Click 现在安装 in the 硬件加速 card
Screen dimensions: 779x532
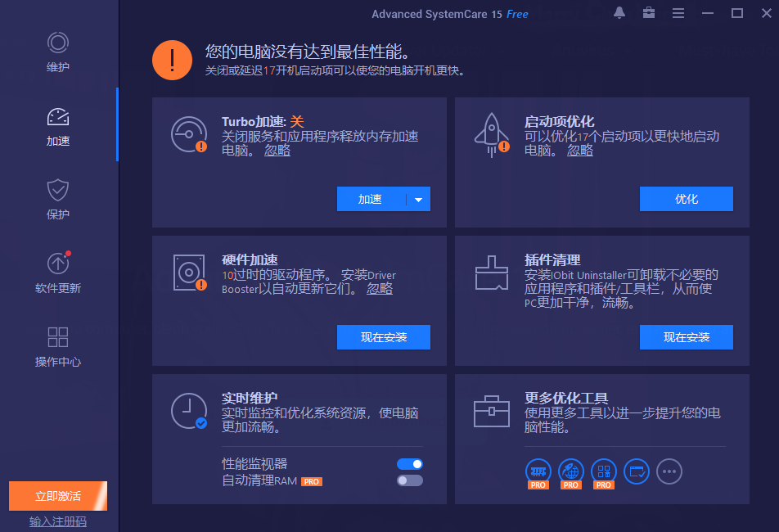pyautogui.click(x=384, y=337)
